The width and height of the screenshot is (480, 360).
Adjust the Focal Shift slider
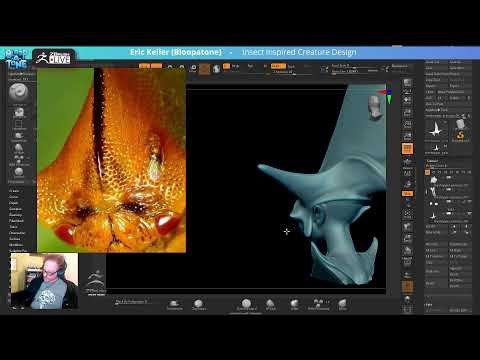point(355,66)
